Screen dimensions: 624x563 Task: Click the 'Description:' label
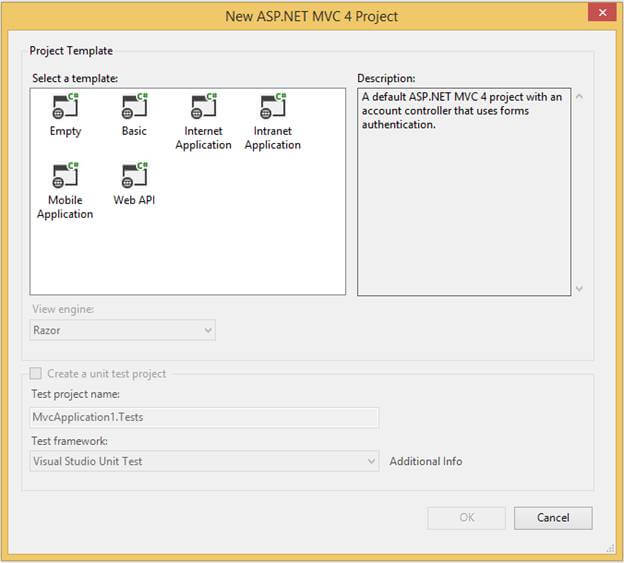[x=386, y=78]
